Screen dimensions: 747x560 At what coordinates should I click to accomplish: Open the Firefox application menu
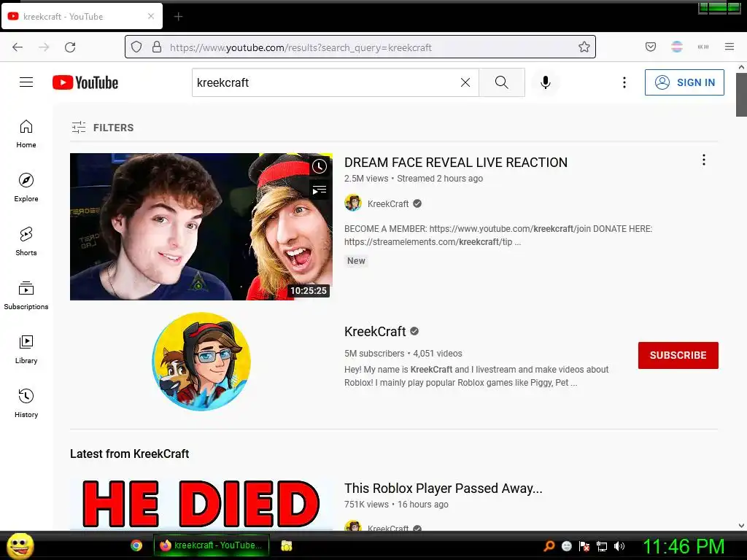729,47
